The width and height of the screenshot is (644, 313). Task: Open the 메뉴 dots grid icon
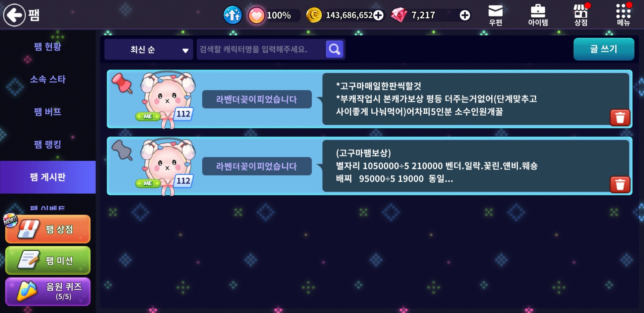[x=623, y=15]
